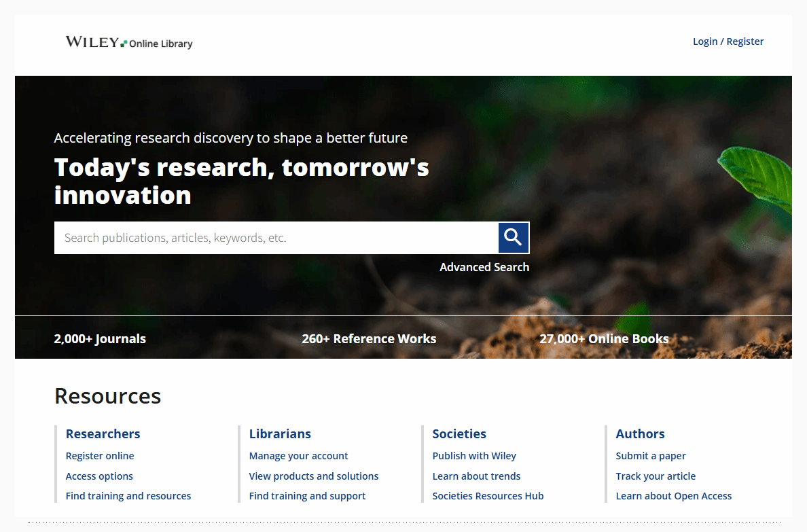This screenshot has height=532, width=807.
Task: Select Track your article link
Action: (656, 476)
